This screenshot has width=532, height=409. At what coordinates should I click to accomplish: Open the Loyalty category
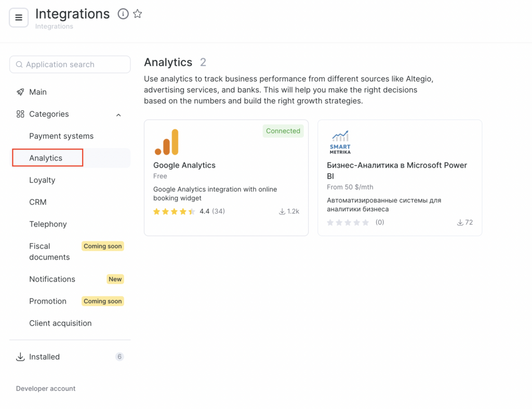[42, 180]
